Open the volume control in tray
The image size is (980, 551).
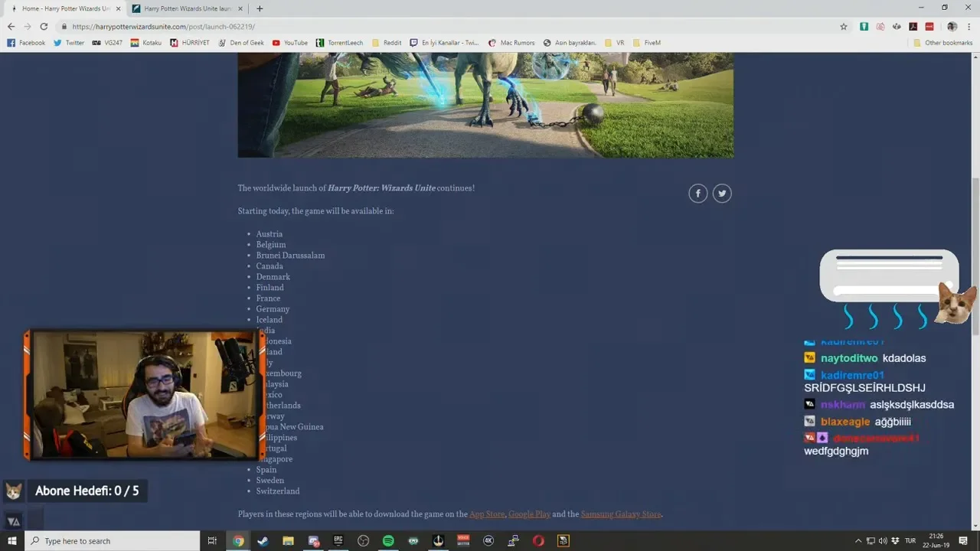(x=883, y=541)
